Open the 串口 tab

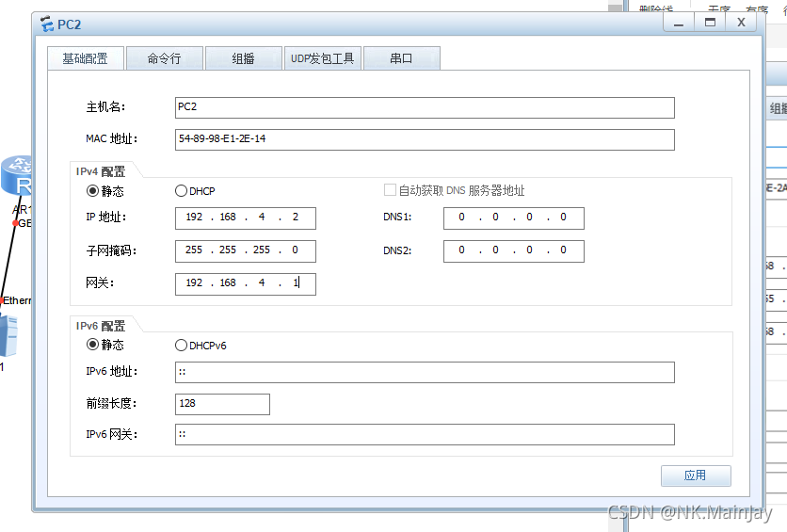402,58
